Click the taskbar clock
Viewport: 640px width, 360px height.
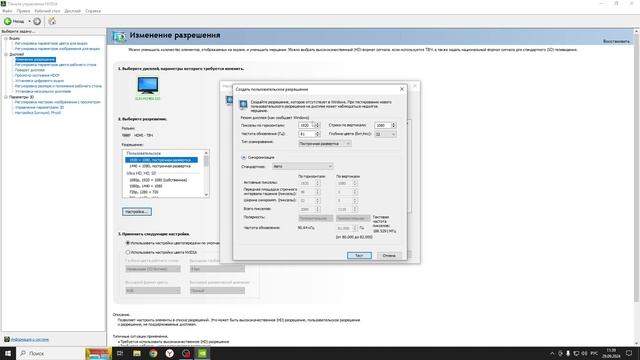pos(611,353)
